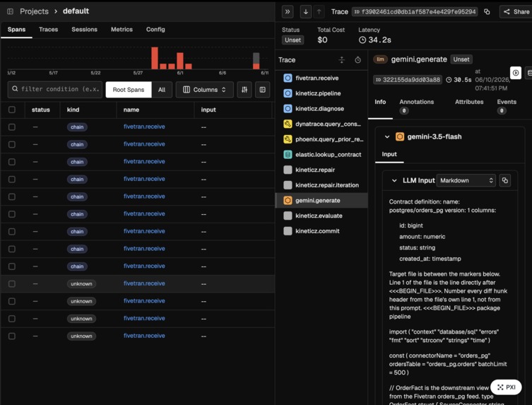Select the kineticz.repair span
The width and height of the screenshot is (532, 405).
pyautogui.click(x=321, y=170)
